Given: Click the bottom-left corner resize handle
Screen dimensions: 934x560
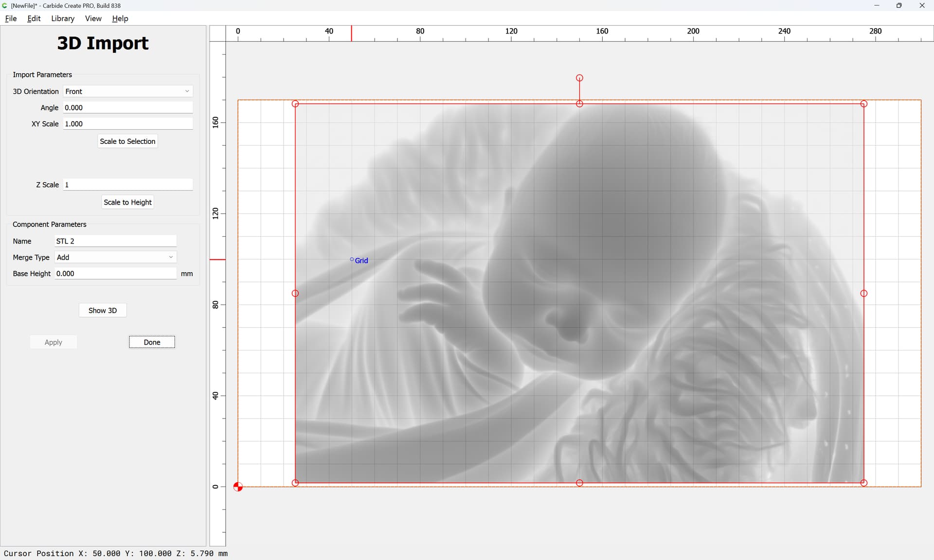Looking at the screenshot, I should click(x=295, y=483).
